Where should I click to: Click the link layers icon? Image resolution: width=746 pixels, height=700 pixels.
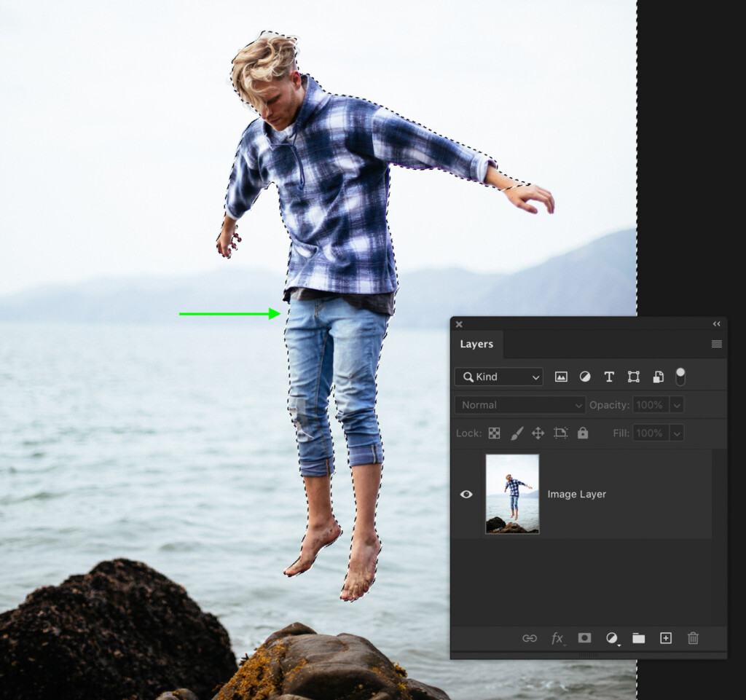pos(530,638)
